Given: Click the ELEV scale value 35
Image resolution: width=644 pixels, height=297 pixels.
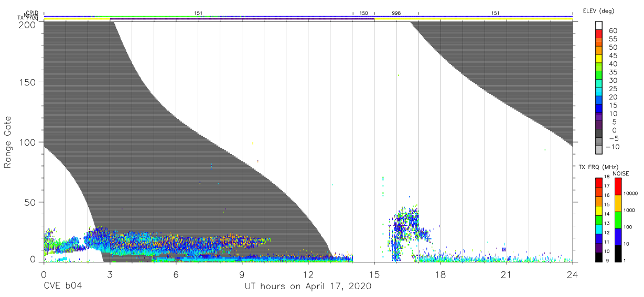Looking at the screenshot, I should [613, 72].
